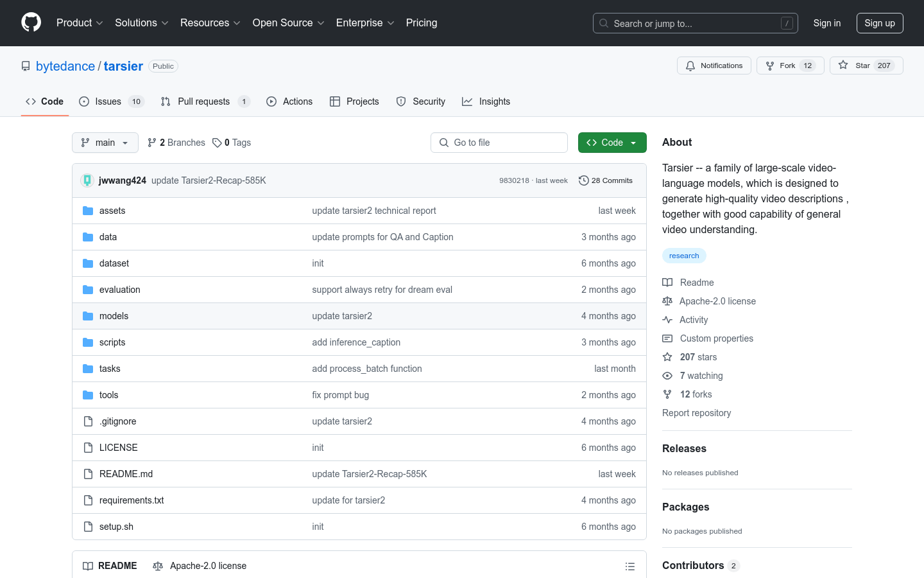Click the tag icon beside 0 Tags
The width and height of the screenshot is (924, 578).
(x=217, y=143)
